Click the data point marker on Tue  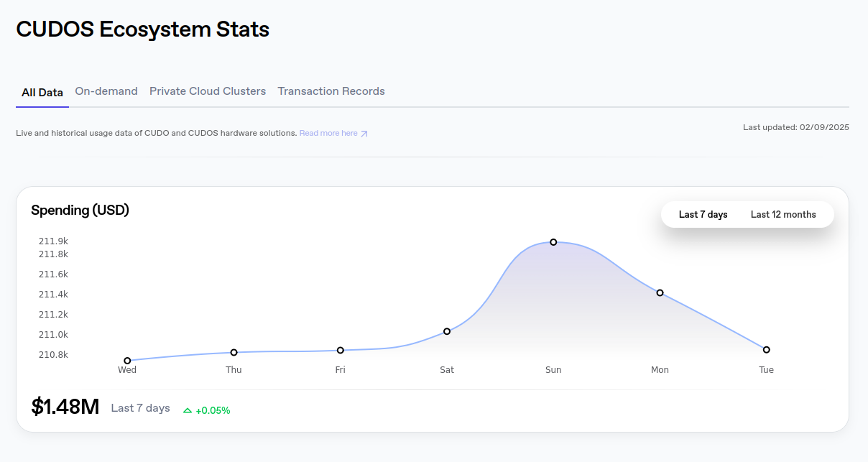coord(766,348)
